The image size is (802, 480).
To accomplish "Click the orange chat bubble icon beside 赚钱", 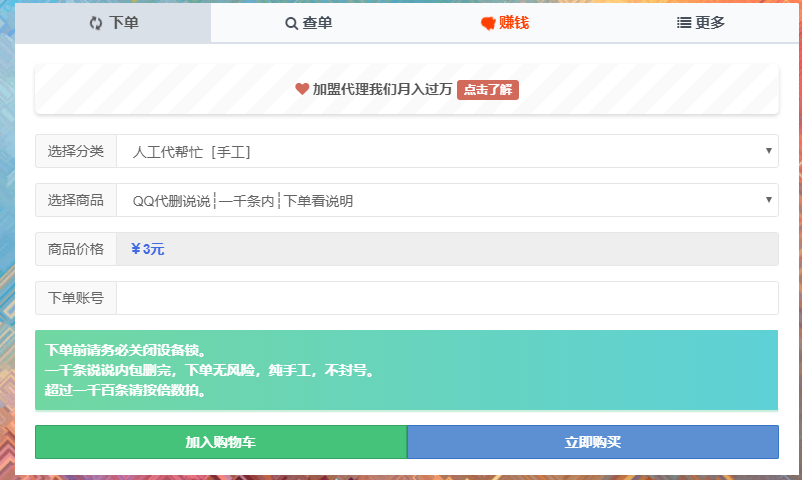I will click(488, 23).
